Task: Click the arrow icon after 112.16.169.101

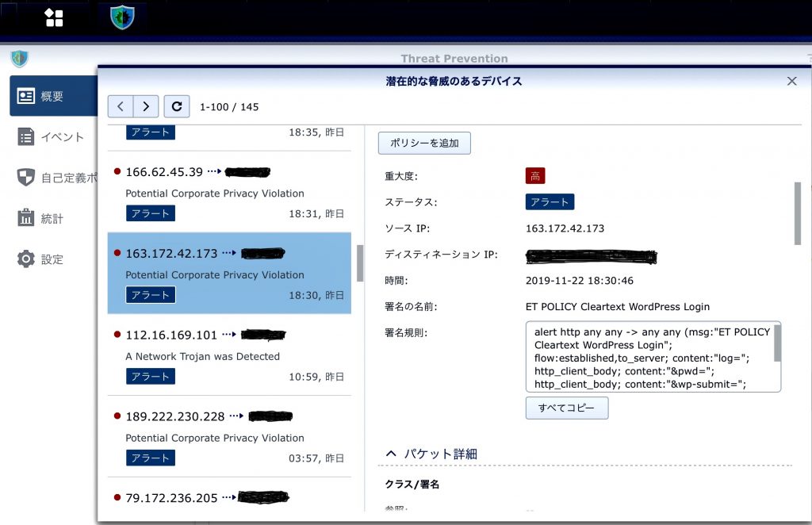Action: [229, 335]
